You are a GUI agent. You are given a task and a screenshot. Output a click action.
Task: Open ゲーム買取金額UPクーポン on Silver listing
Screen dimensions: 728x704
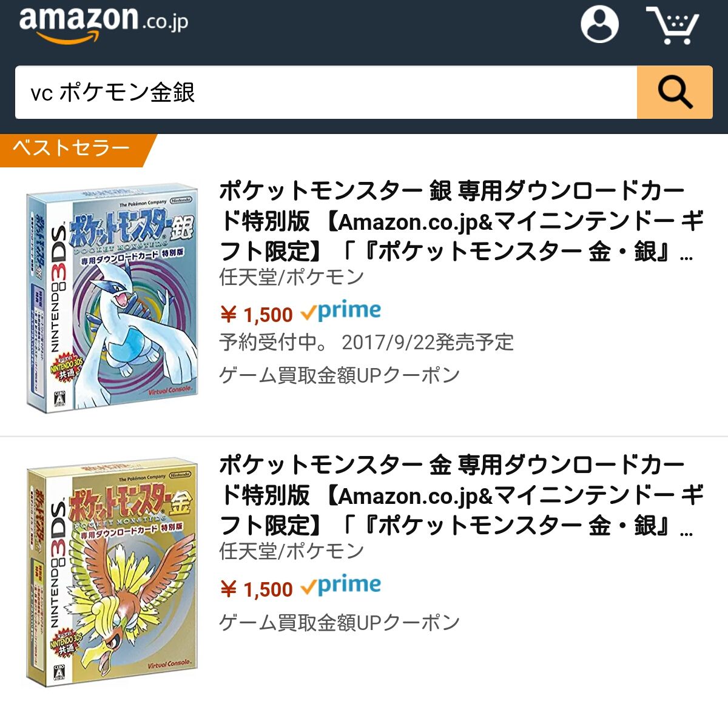340,375
